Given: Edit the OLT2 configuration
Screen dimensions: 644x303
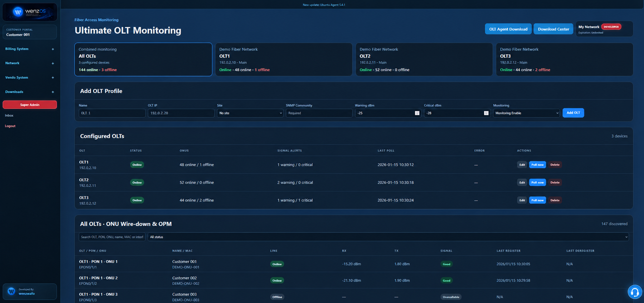Looking at the screenshot, I should [522, 183].
